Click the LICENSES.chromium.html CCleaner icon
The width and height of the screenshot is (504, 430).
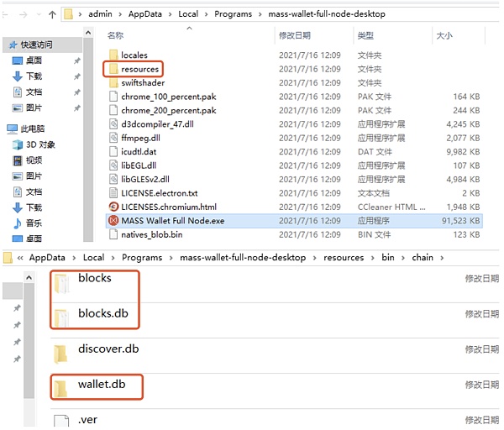point(113,207)
